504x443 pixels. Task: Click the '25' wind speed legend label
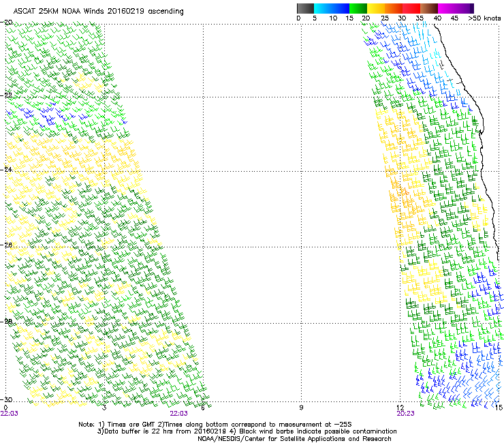pos(384,18)
